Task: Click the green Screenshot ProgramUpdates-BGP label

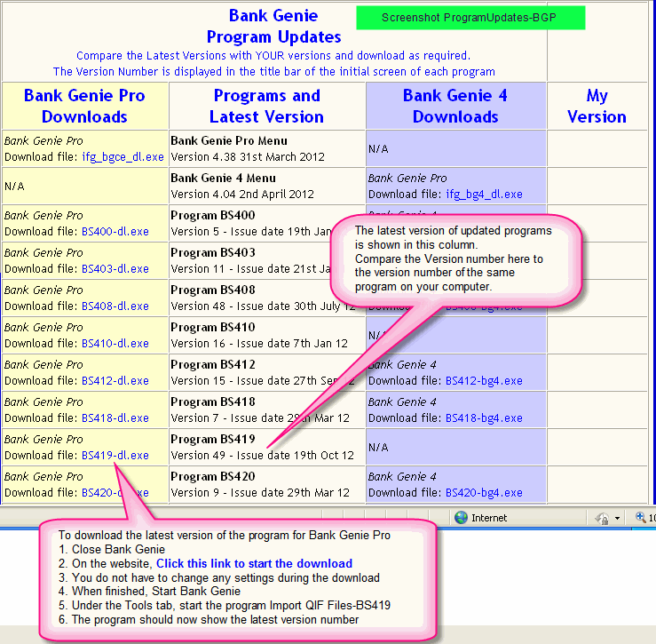Action: click(470, 18)
